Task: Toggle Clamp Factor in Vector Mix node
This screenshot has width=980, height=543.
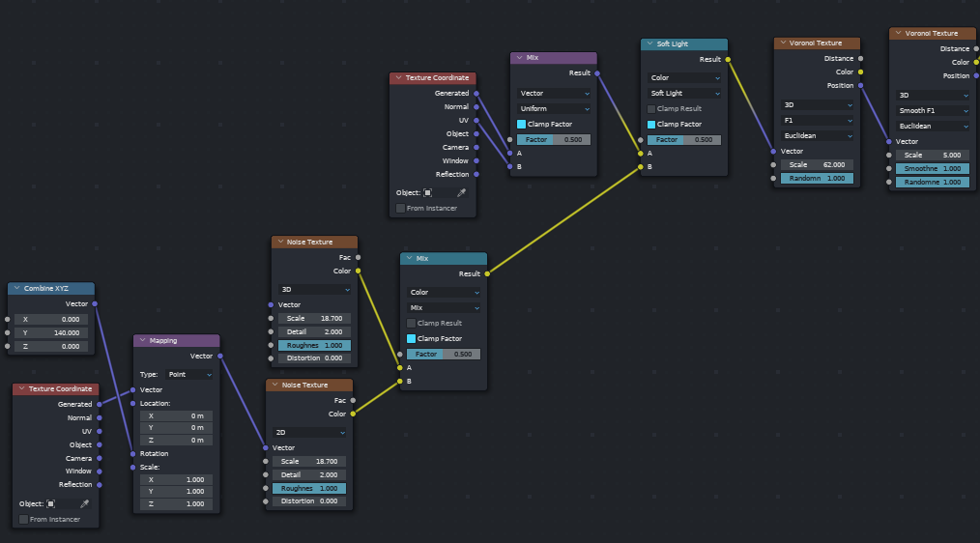Action: tap(521, 125)
